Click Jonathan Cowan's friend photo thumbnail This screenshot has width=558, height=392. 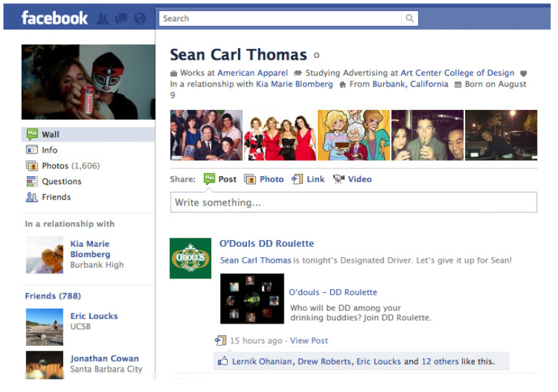tap(45, 365)
